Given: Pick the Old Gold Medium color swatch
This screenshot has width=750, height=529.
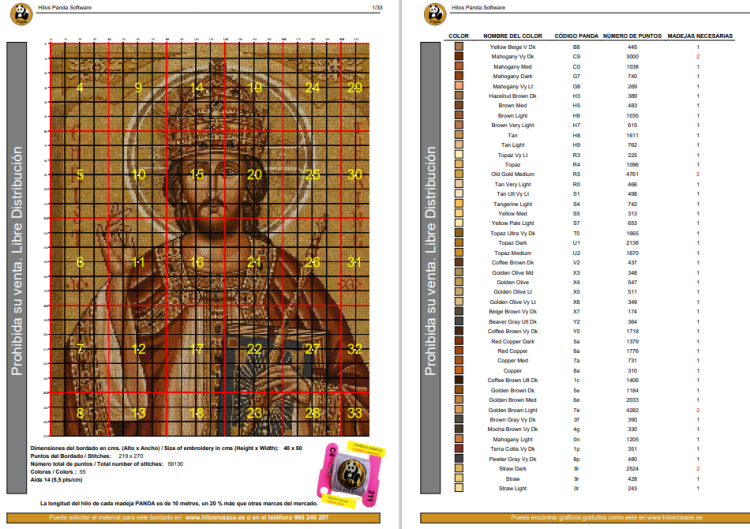Looking at the screenshot, I should [459, 175].
